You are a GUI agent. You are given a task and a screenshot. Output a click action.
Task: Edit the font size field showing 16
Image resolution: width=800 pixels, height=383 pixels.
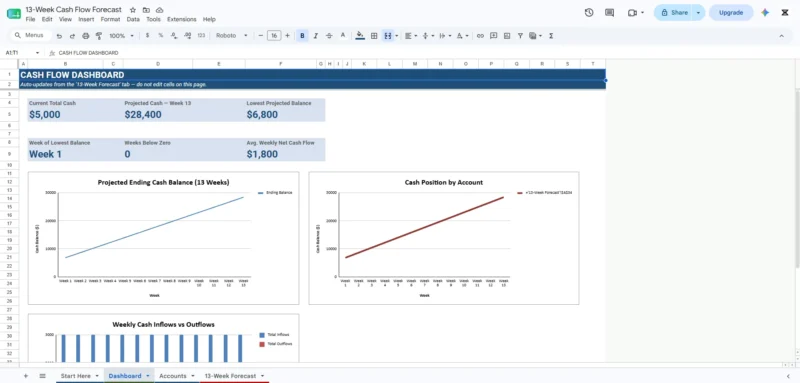pos(274,36)
